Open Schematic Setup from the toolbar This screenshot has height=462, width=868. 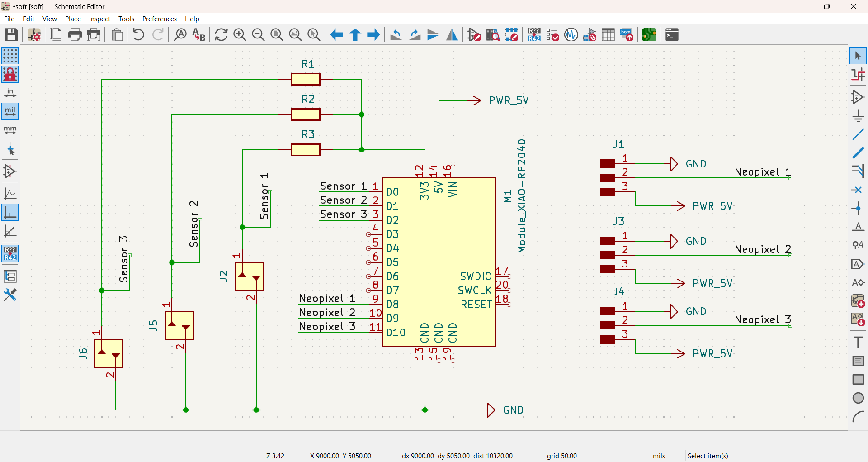pos(34,34)
